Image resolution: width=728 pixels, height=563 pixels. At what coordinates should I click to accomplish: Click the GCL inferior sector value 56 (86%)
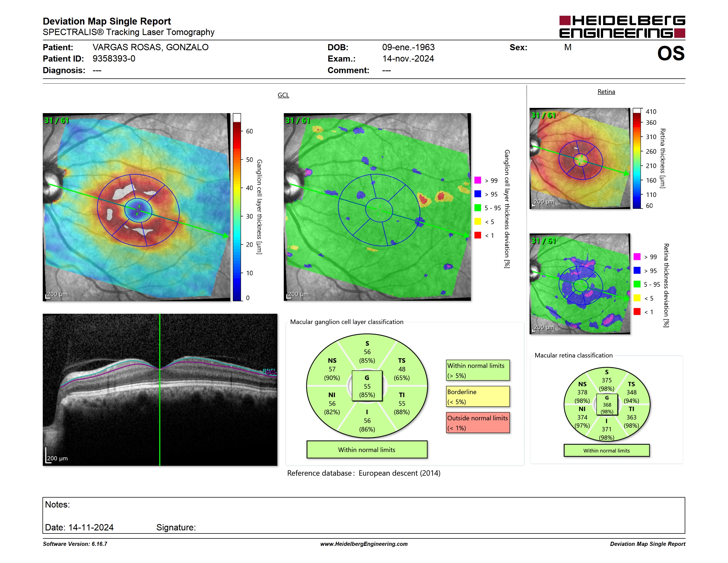(367, 425)
